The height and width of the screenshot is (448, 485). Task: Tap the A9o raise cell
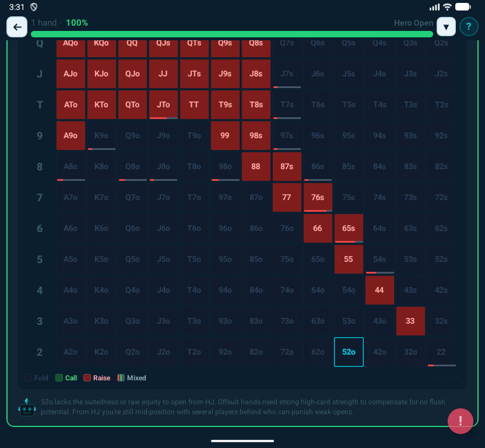(71, 135)
